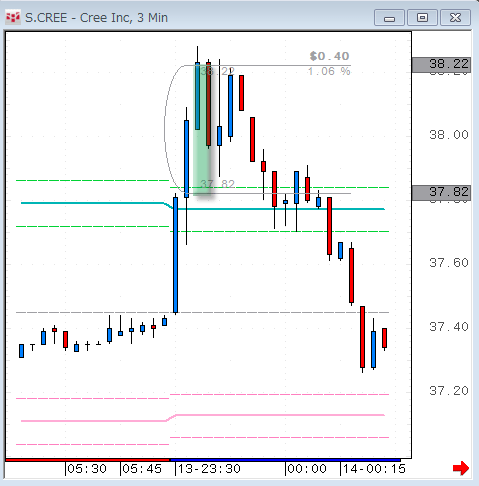Screen dimensions: 479x486
Task: Maximize the S.CREE chart window
Action: (x=422, y=18)
